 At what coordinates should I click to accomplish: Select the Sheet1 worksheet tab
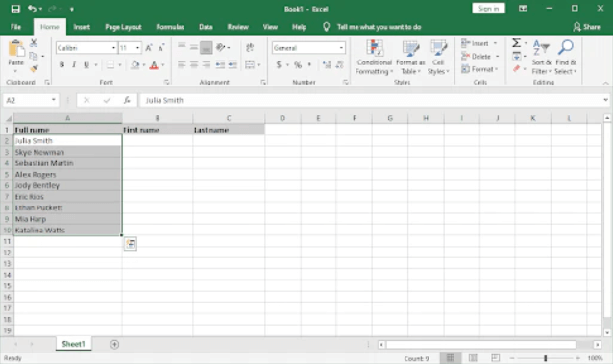click(x=73, y=344)
